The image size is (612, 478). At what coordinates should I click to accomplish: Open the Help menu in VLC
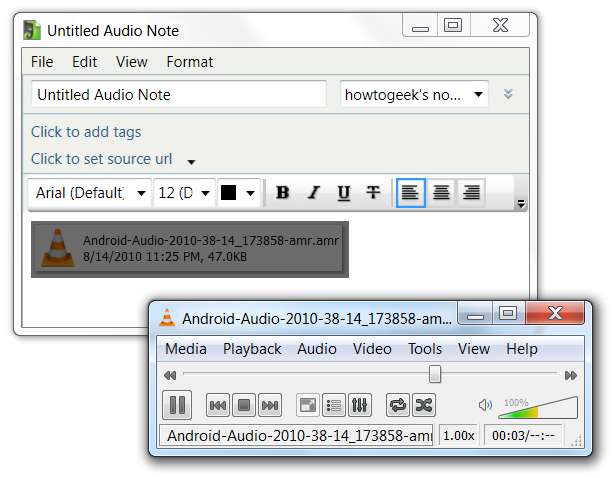522,349
